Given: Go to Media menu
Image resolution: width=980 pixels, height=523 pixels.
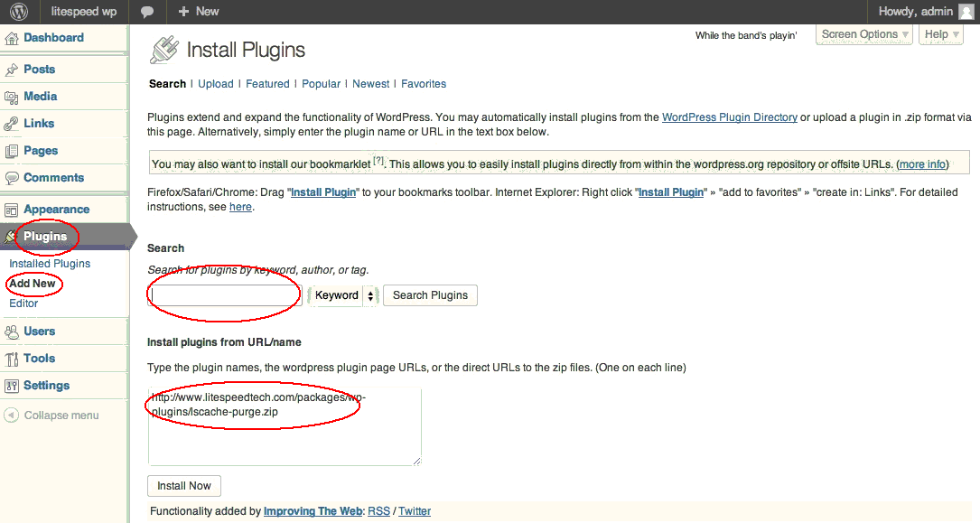Looking at the screenshot, I should [x=41, y=97].
